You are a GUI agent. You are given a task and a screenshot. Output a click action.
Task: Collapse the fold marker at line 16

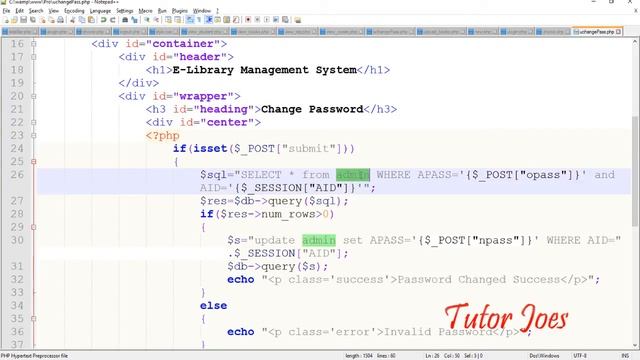tap(33, 44)
